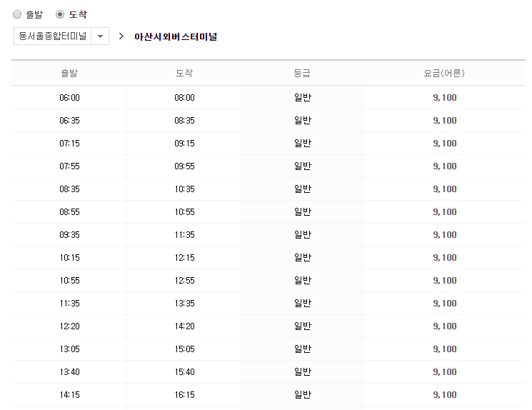Click the 9,100 fare for 13:40 departure

click(444, 372)
